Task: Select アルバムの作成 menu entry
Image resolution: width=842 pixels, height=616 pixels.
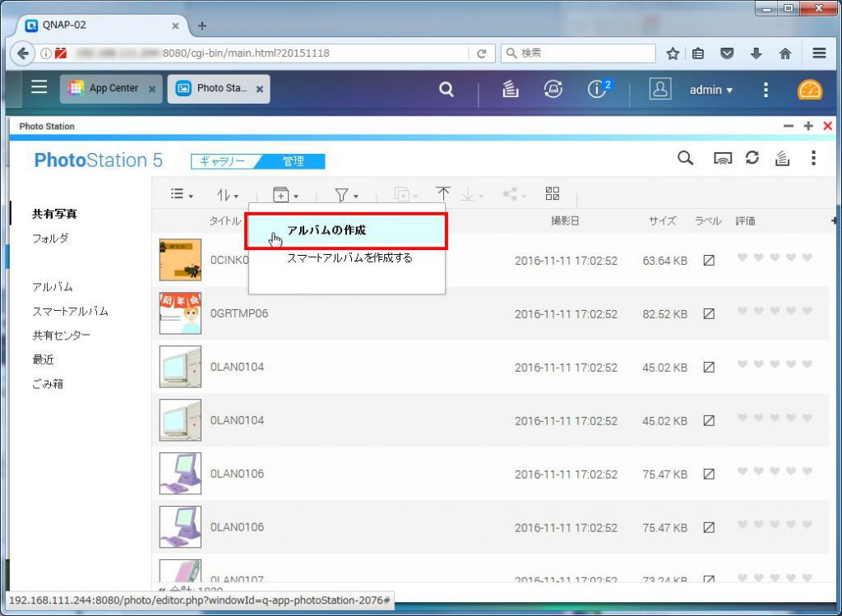Action: [x=346, y=231]
